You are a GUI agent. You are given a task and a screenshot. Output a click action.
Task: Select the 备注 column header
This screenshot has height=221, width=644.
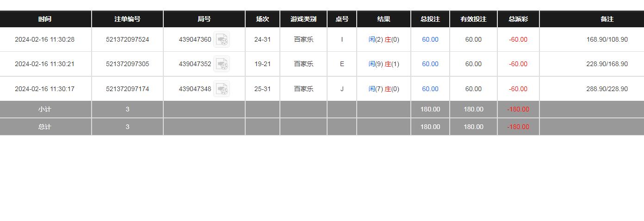click(607, 19)
